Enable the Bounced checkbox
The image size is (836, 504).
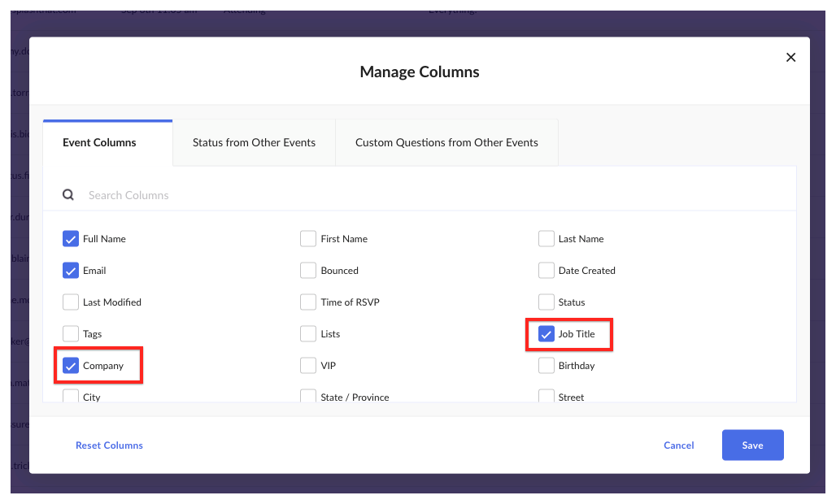coord(308,271)
